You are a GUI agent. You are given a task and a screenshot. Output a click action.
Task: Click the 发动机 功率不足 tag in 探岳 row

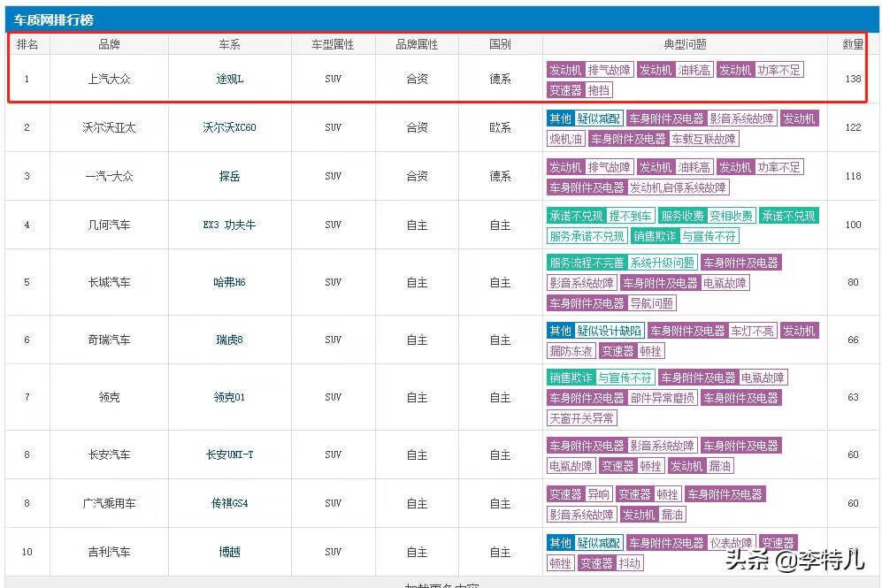pos(760,167)
